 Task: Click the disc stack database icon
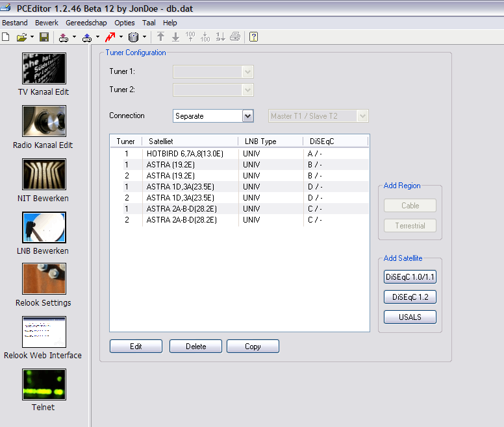click(x=133, y=37)
